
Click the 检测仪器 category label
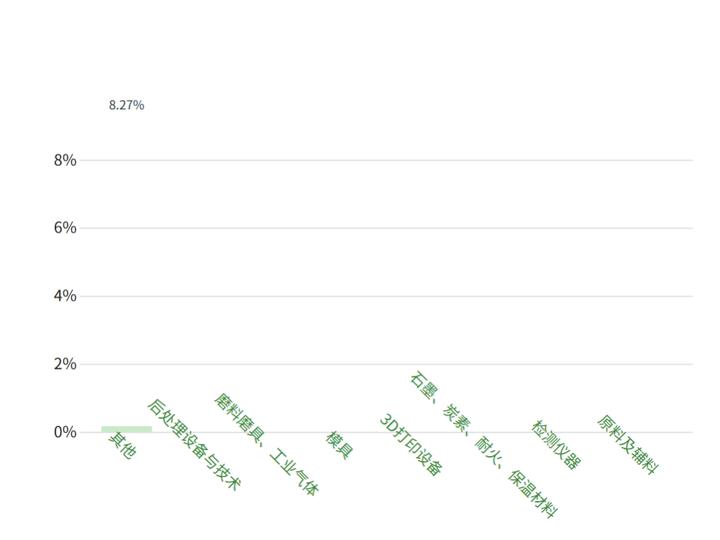click(555, 445)
